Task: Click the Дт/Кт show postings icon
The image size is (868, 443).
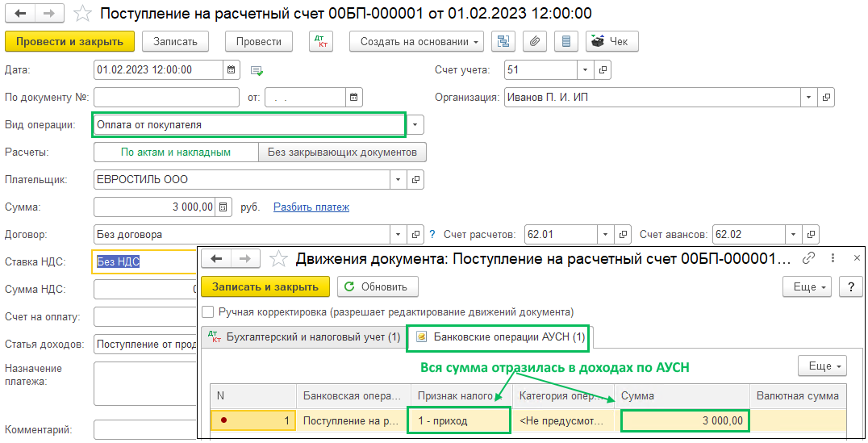Action: [x=320, y=42]
